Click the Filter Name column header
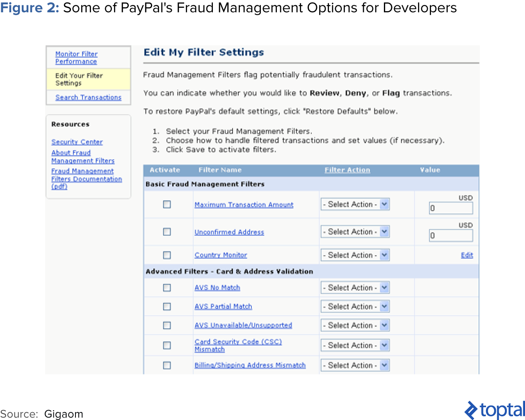Image resolution: width=525 pixels, height=420 pixels. pyautogui.click(x=220, y=170)
